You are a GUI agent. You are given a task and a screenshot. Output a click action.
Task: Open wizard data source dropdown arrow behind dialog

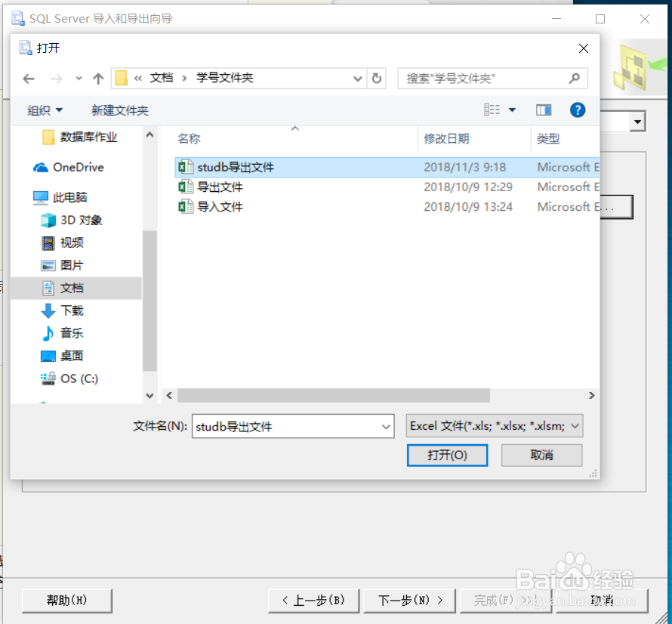(x=638, y=122)
